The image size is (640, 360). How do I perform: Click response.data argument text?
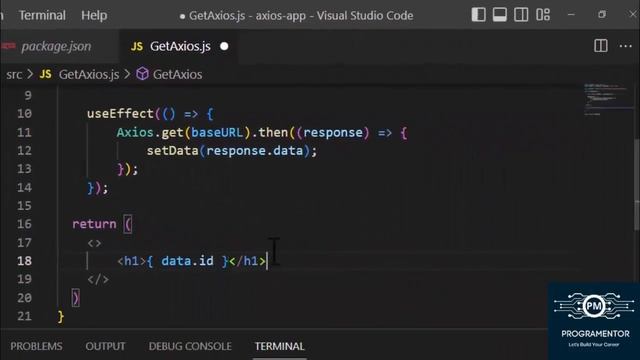coord(254,151)
